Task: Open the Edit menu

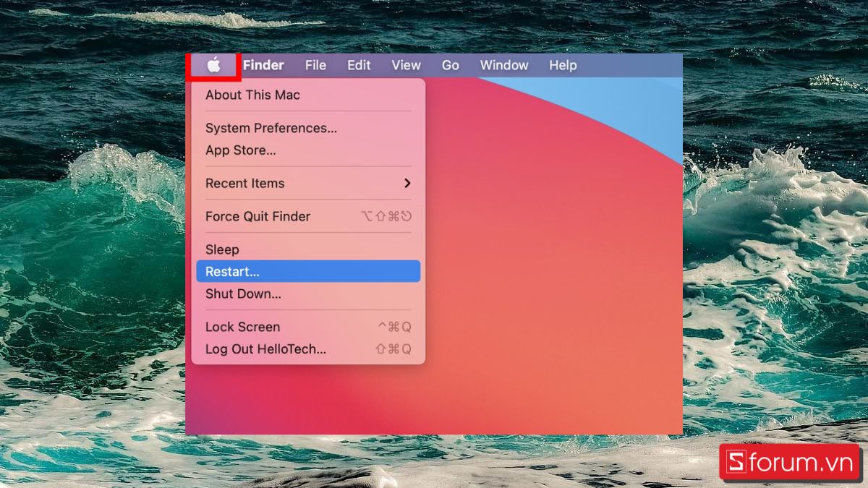Action: click(x=359, y=65)
